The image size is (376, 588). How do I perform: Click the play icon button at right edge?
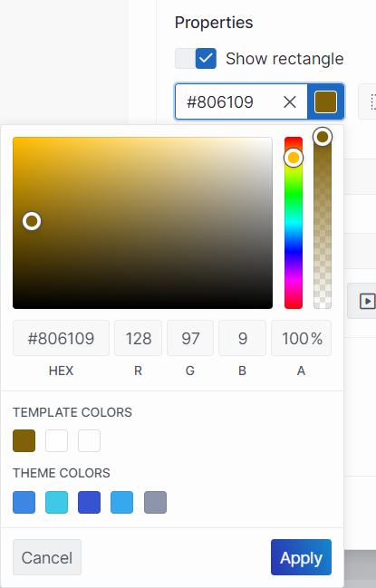tap(367, 301)
